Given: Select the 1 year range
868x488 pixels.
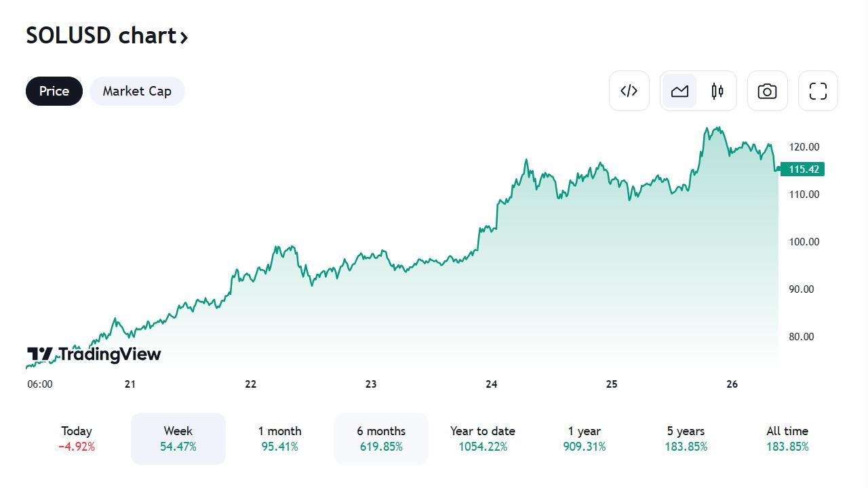Looking at the screenshot, I should pos(585,439).
